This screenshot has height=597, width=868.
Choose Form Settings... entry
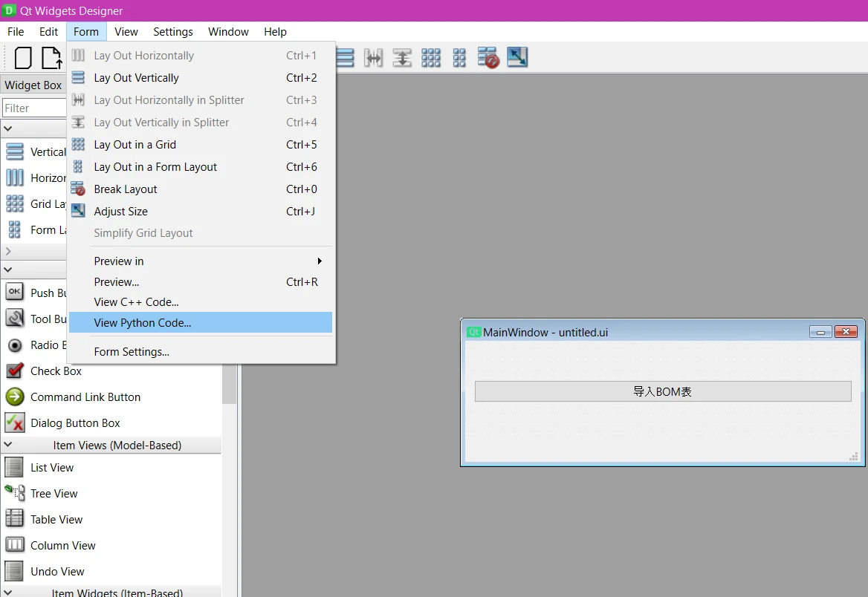(201, 352)
